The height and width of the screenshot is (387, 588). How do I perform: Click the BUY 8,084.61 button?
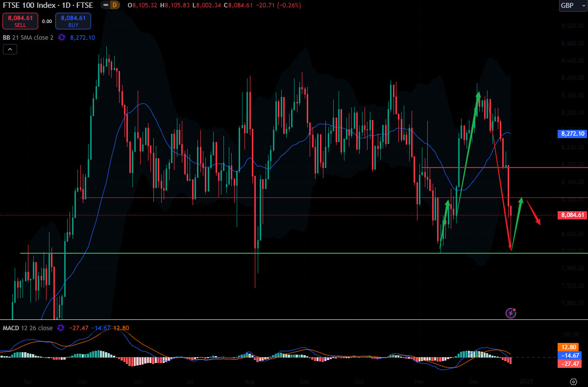point(73,21)
